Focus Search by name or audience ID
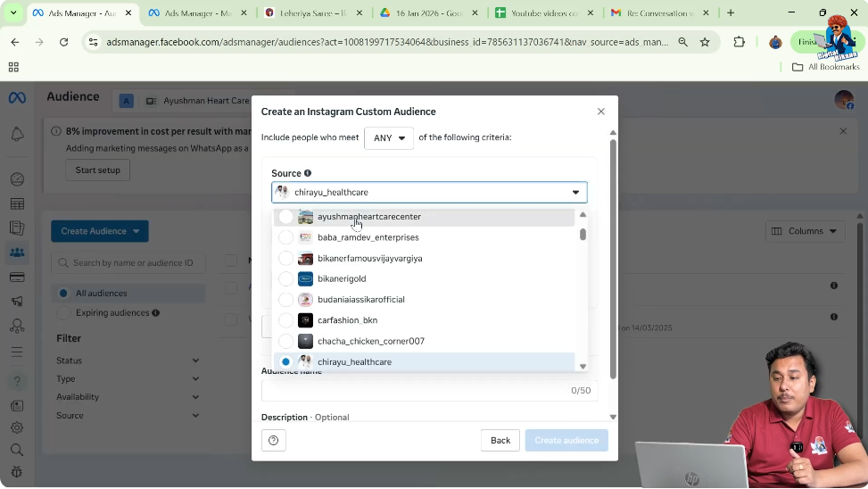This screenshot has height=489, width=868. 128,262
